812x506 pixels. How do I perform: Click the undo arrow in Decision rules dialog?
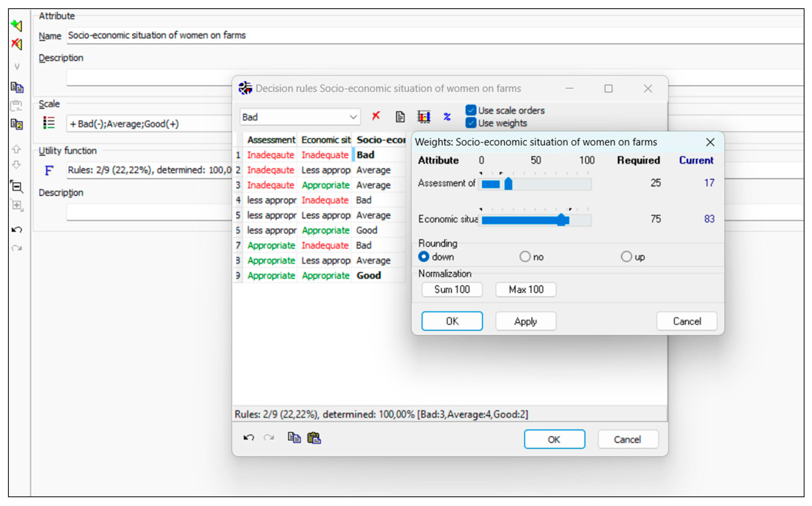[249, 438]
